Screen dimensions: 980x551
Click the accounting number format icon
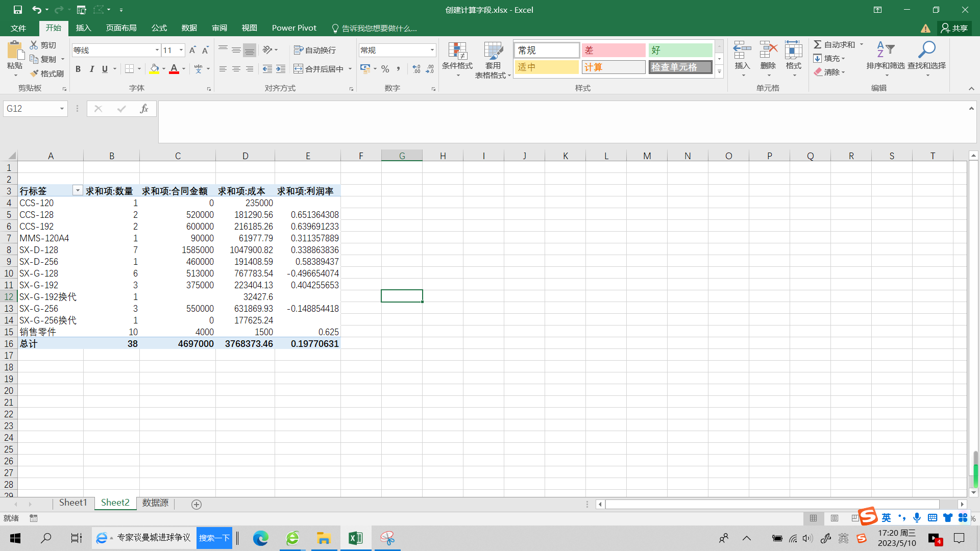[x=365, y=69]
